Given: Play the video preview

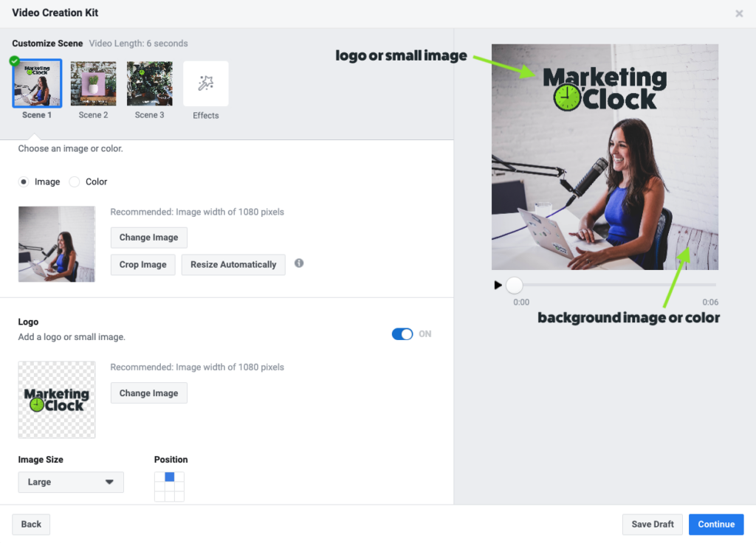Looking at the screenshot, I should [x=498, y=286].
